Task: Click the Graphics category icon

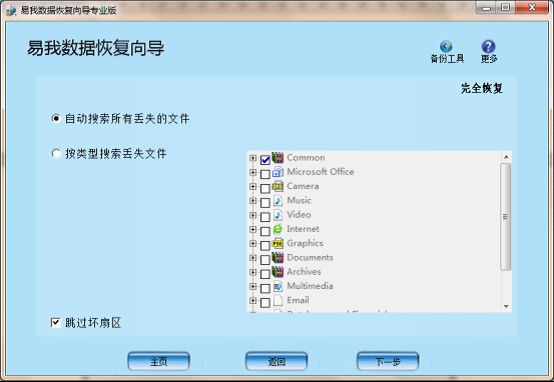Action: click(x=278, y=243)
